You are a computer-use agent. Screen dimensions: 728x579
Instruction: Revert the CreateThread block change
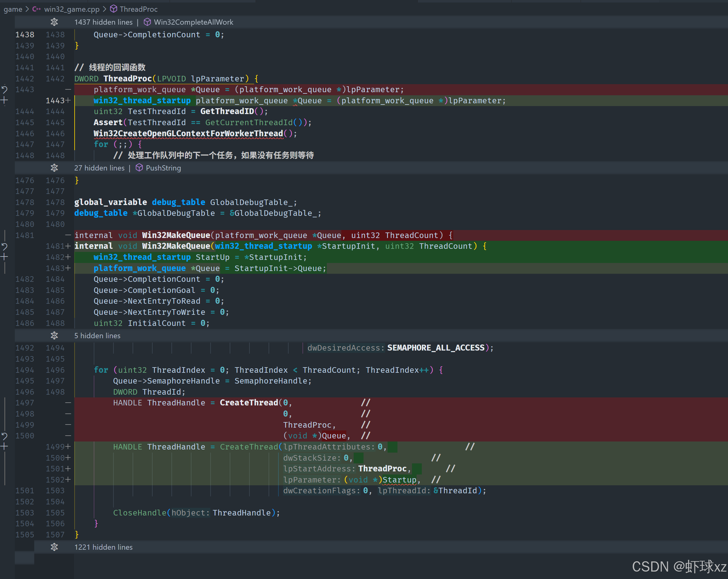(x=4, y=436)
